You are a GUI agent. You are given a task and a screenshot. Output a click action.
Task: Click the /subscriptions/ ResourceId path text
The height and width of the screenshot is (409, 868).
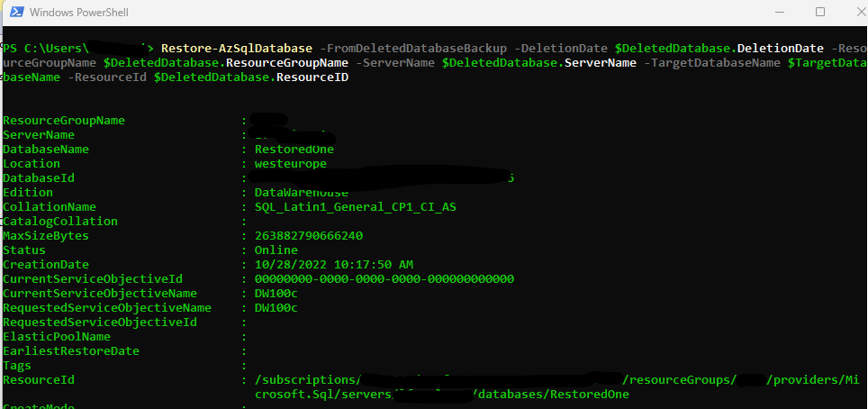point(307,379)
